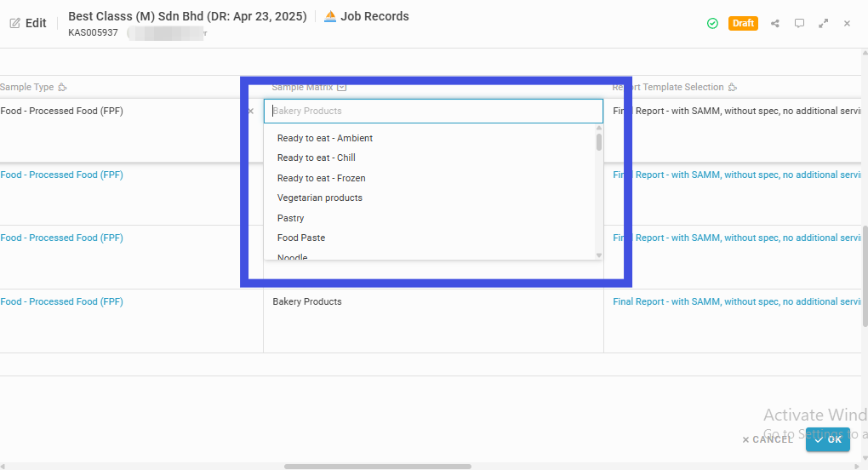Click the Edit pencil icon
868x470 pixels.
coord(15,23)
